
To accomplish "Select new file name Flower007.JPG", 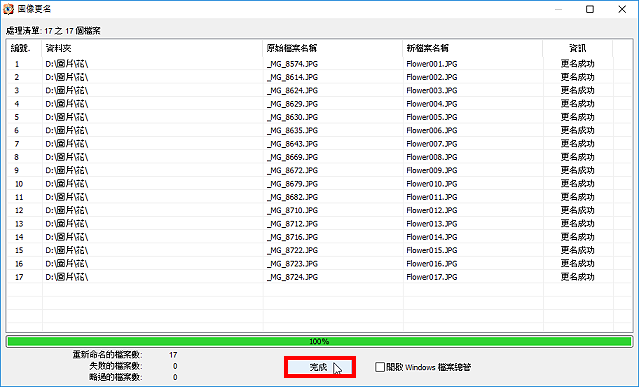I will click(432, 144).
